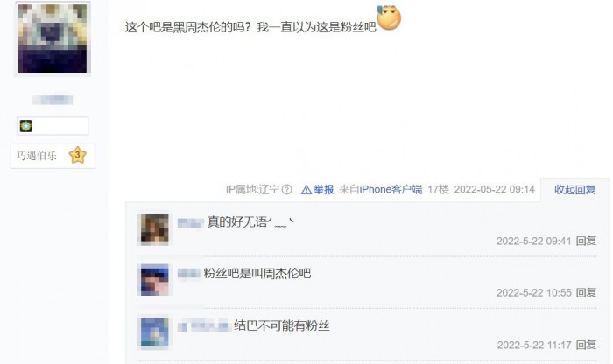Reply to the 11:17 comment
613x364 pixels.
pyautogui.click(x=586, y=345)
